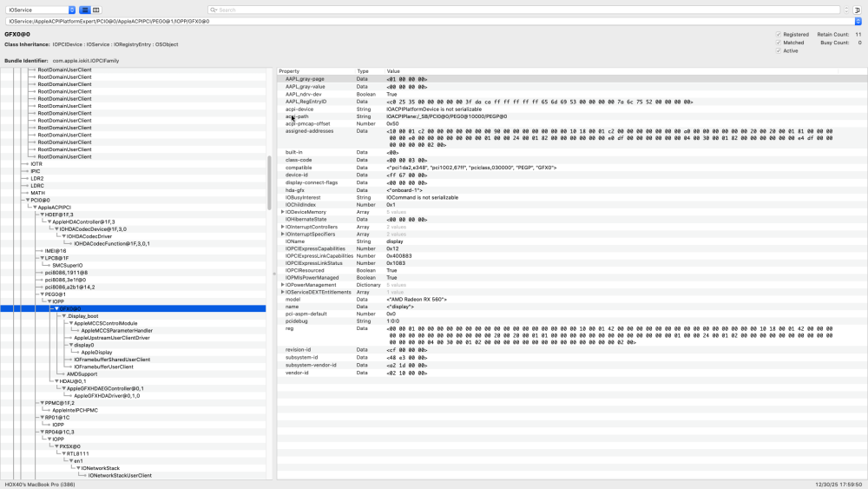Image resolution: width=868 pixels, height=489 pixels.
Task: Select the AAPL,gray-page property row
Action: [x=572, y=79]
